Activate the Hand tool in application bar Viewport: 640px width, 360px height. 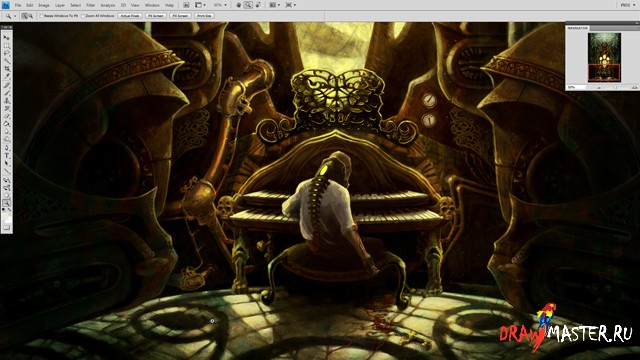(239, 5)
